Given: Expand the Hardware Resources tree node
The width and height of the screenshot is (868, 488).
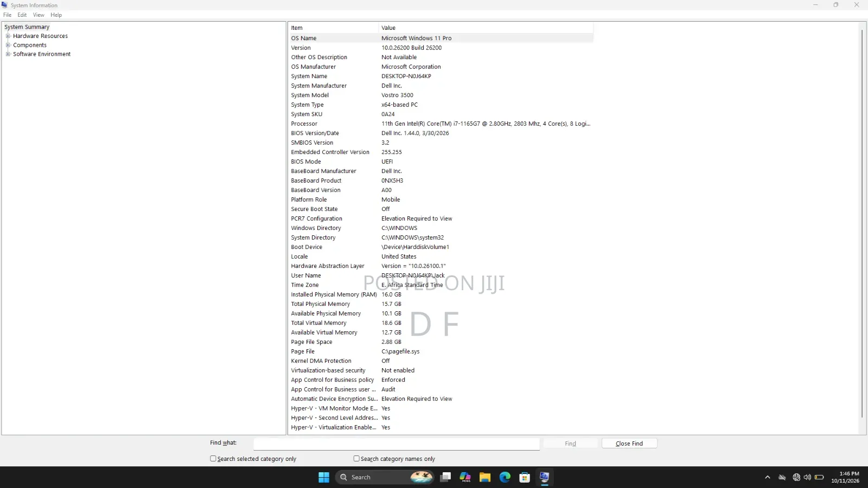Looking at the screenshot, I should coord(8,36).
